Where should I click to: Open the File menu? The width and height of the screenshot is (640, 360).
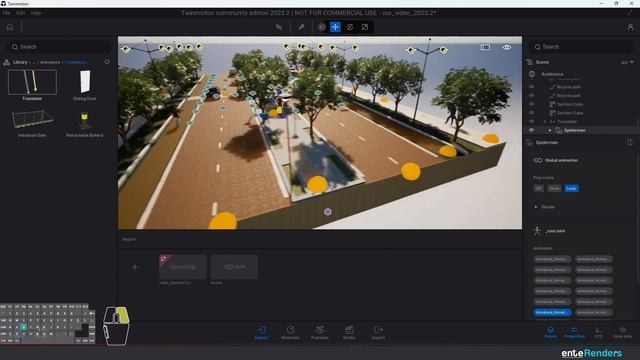(x=6, y=13)
